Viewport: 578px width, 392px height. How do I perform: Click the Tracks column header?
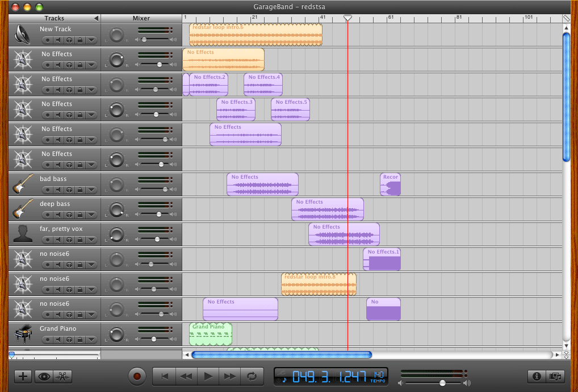coord(55,18)
